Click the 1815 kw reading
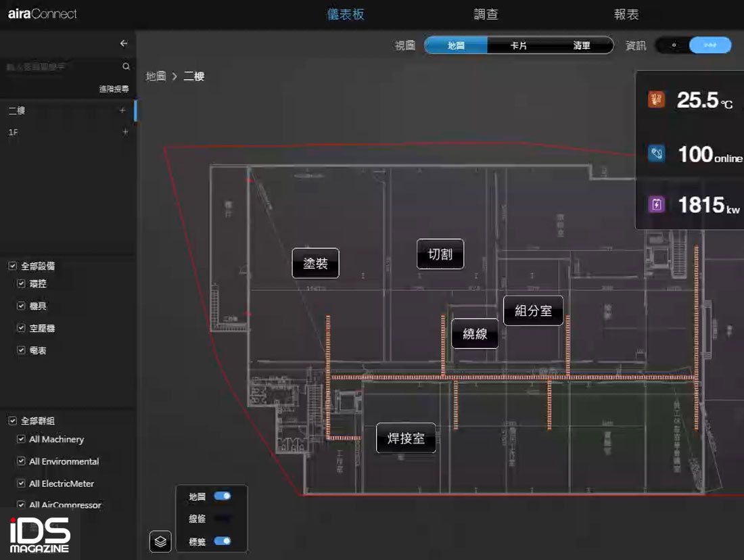744x560 pixels. [x=709, y=205]
